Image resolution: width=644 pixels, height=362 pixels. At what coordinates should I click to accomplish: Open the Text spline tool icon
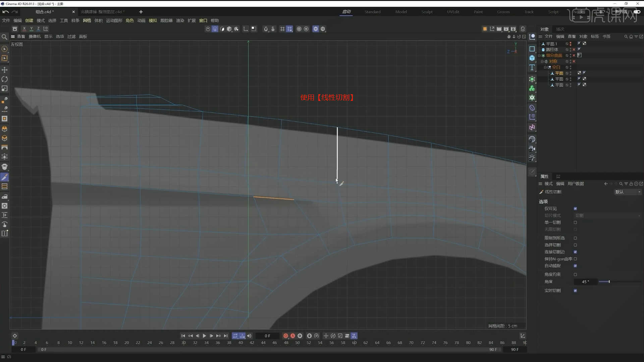(x=532, y=67)
